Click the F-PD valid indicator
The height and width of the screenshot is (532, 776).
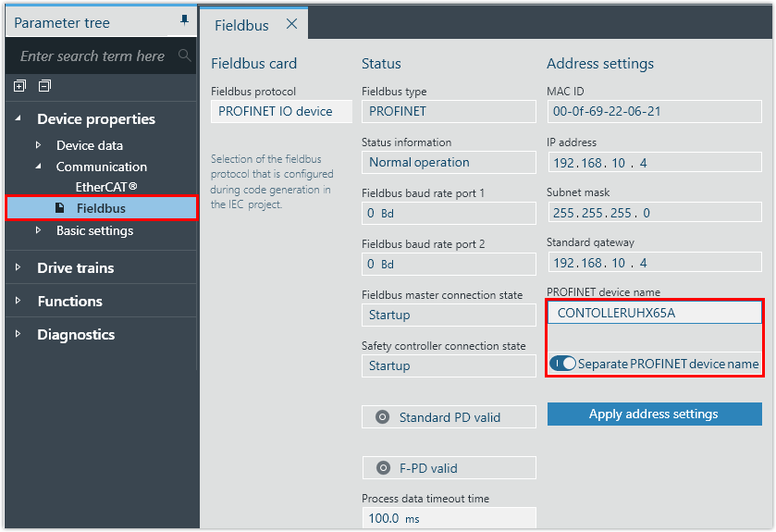pyautogui.click(x=383, y=468)
